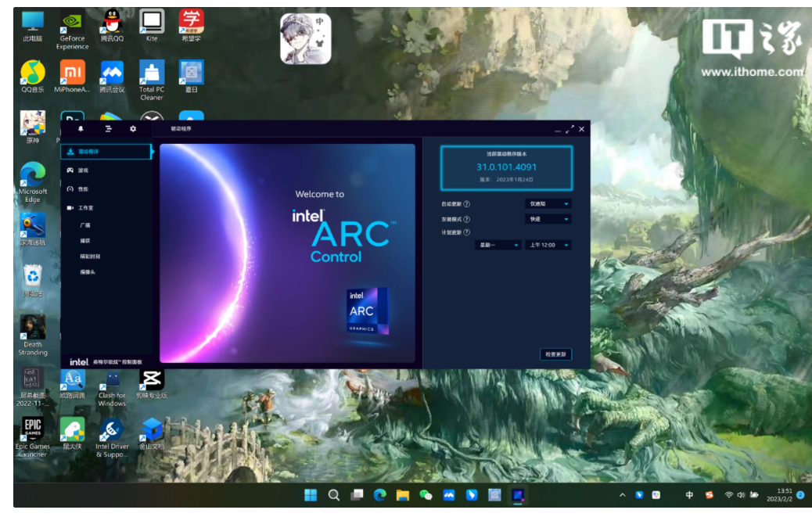The height and width of the screenshot is (517, 812).
Task: Click the list menu icon in Arc Control header
Action: pyautogui.click(x=108, y=129)
